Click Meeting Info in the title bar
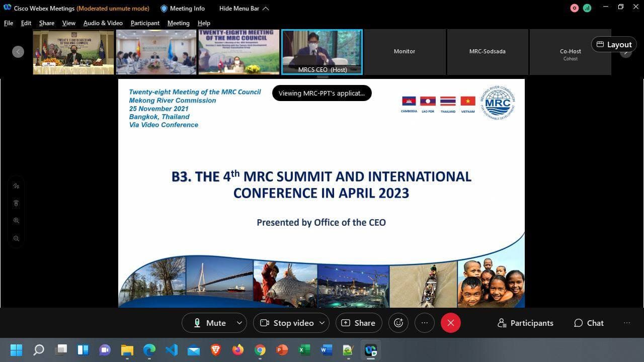Screen dimensions: 644x362 pos(182,8)
